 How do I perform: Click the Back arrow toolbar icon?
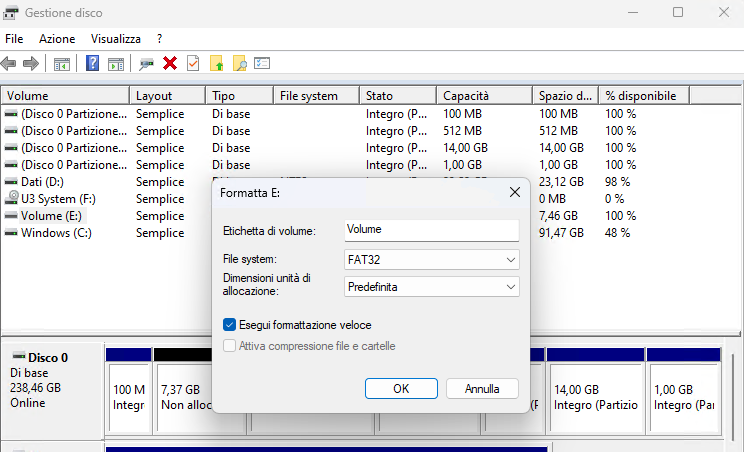click(9, 63)
